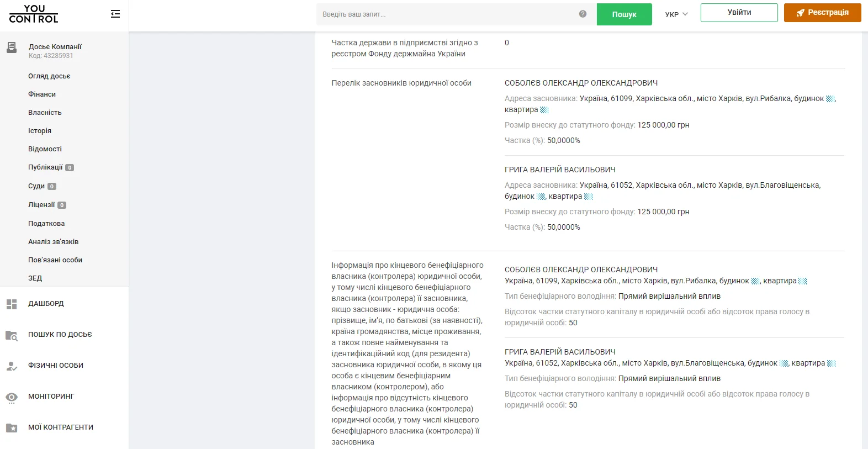Reveal the hidden building number for Соболєв founder address
The height and width of the screenshot is (449, 868).
830,99
